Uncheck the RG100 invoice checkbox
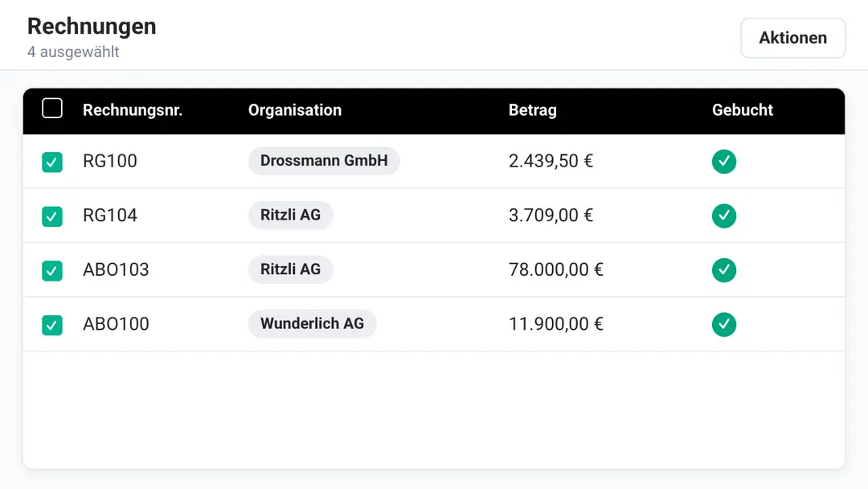The width and height of the screenshot is (868, 489). pyautogui.click(x=52, y=162)
